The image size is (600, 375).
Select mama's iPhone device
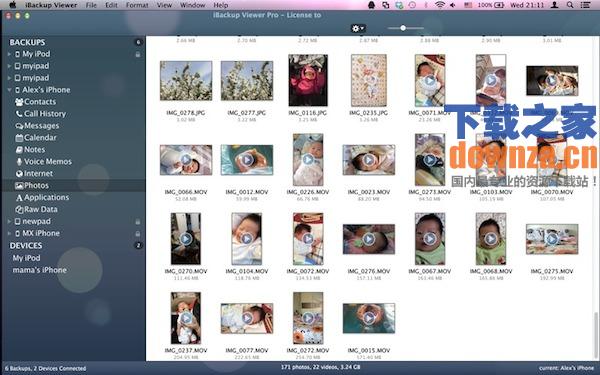click(39, 270)
